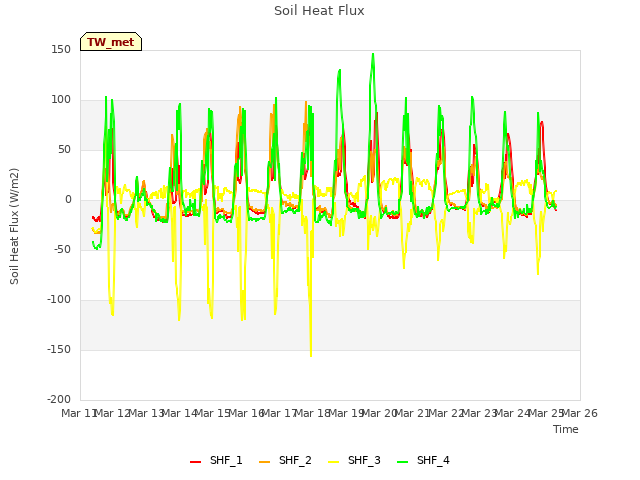This screenshot has width=640, height=480.
Task: Click the Mar 14 x-axis label
Action: [180, 413]
